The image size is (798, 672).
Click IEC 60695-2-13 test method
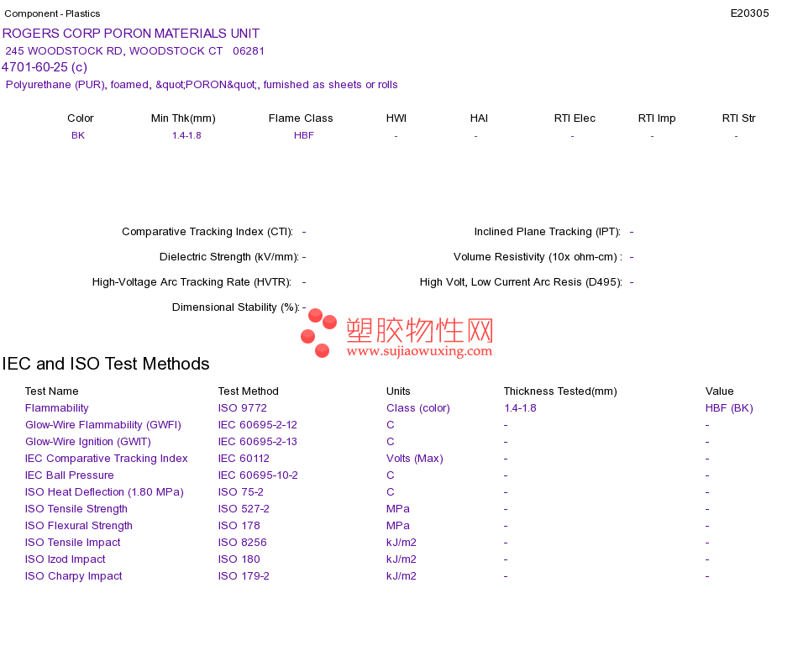[258, 442]
